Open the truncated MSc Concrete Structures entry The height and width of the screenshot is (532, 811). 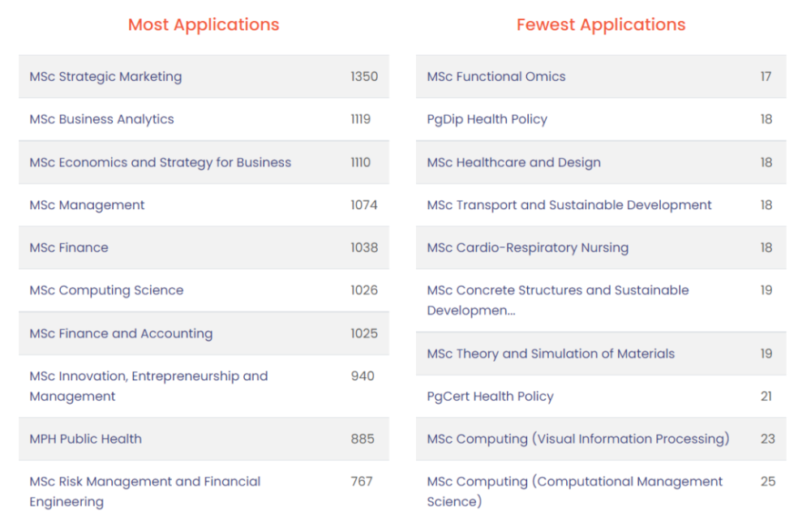[601, 300]
